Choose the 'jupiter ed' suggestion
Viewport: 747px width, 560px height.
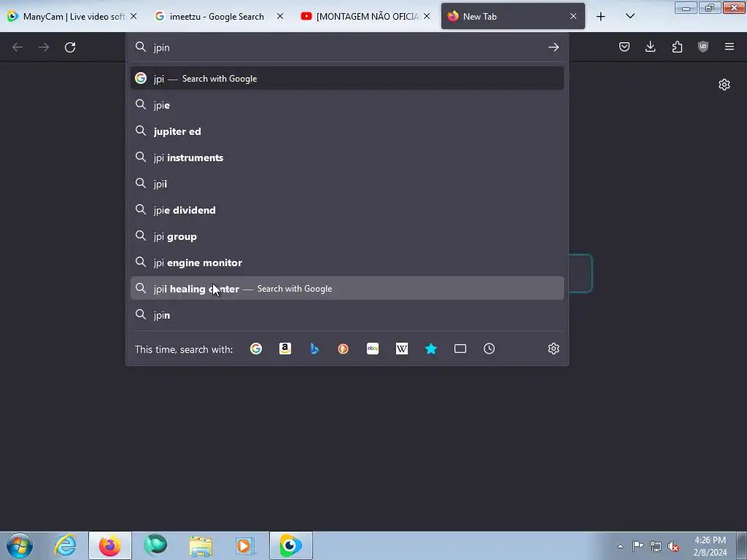coord(347,131)
